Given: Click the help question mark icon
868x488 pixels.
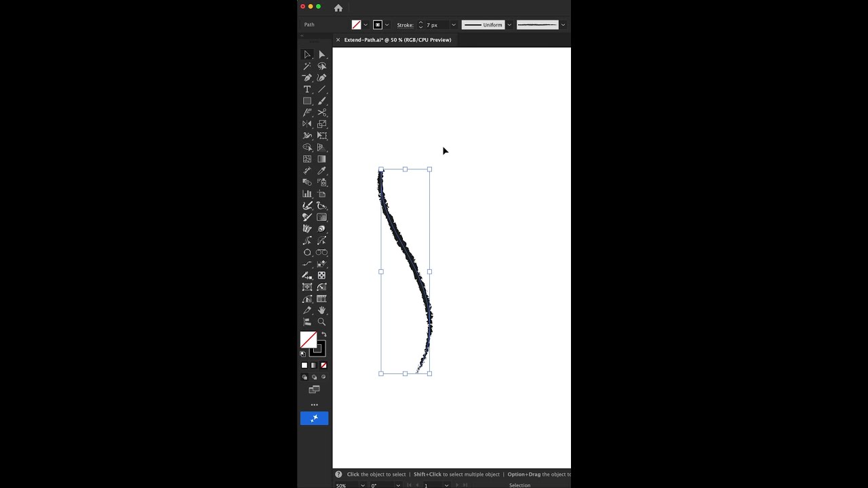Looking at the screenshot, I should pos(338,474).
